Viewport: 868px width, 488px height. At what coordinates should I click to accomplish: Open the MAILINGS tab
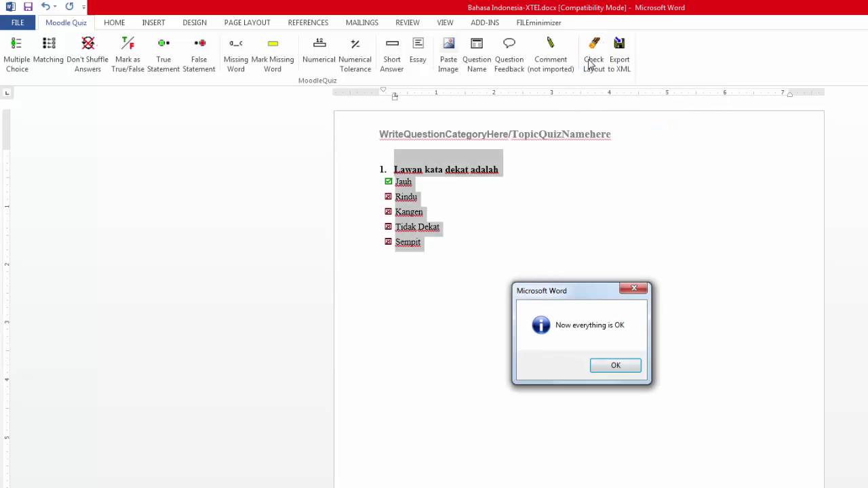pos(362,22)
